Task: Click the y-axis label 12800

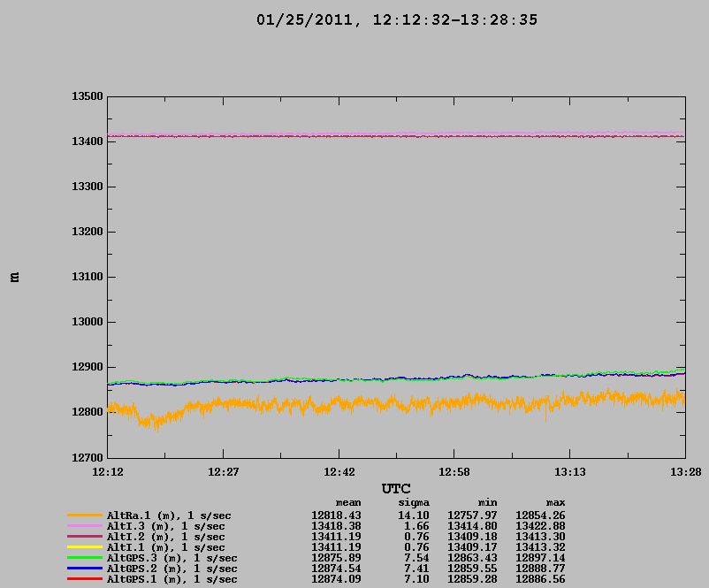Action: (x=88, y=412)
